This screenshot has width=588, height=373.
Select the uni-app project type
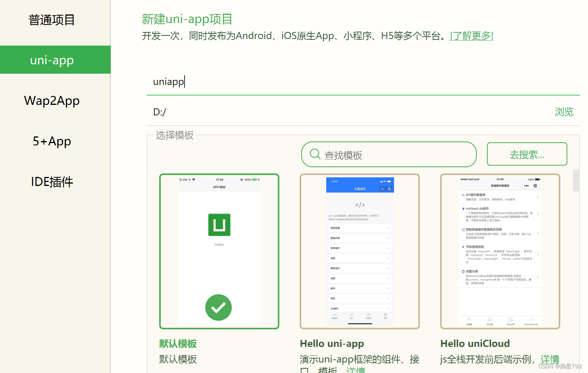coord(51,60)
